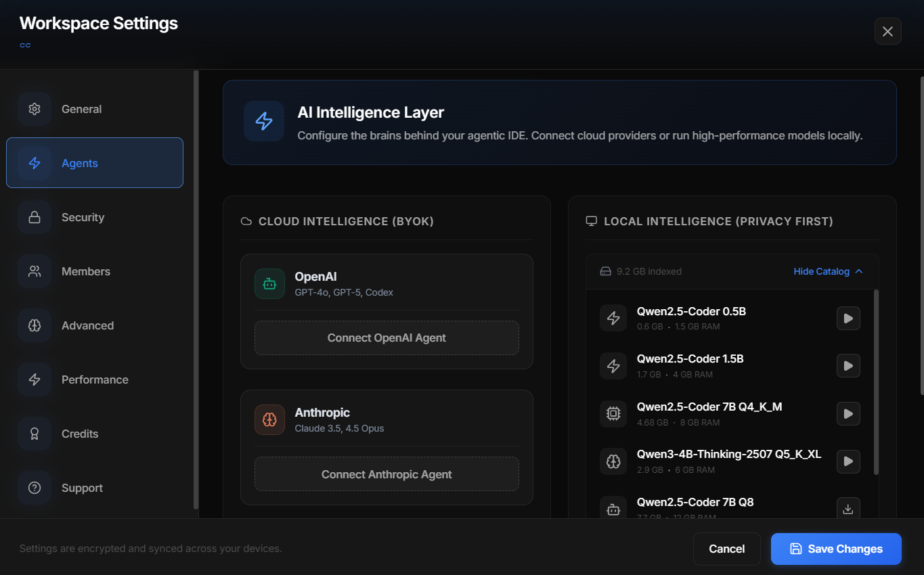
Task: Click the AI Intelligence Layer lightning icon
Action: coord(264,122)
